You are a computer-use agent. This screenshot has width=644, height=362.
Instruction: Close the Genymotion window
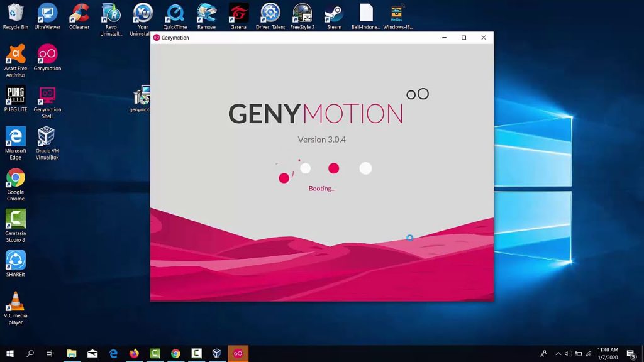click(x=483, y=38)
